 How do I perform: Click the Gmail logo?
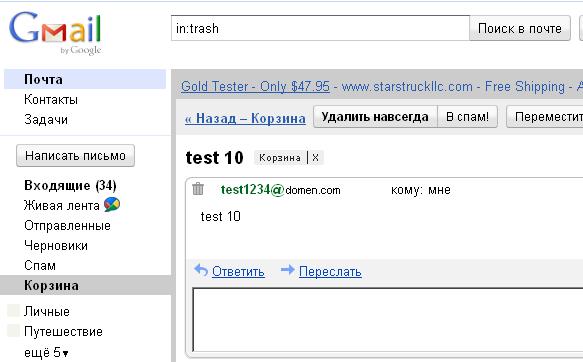pos(55,33)
